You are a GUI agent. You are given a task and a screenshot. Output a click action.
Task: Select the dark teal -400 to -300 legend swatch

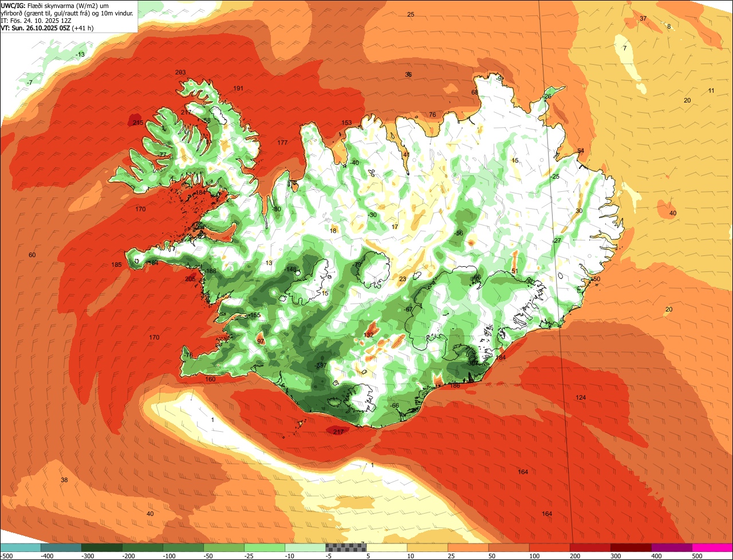pyautogui.click(x=61, y=548)
